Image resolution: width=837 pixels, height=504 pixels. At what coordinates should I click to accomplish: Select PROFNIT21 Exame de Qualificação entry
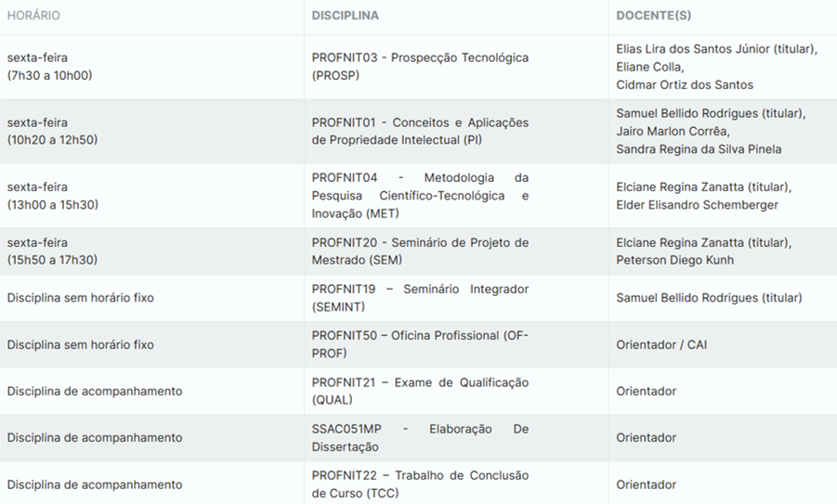pyautogui.click(x=420, y=391)
